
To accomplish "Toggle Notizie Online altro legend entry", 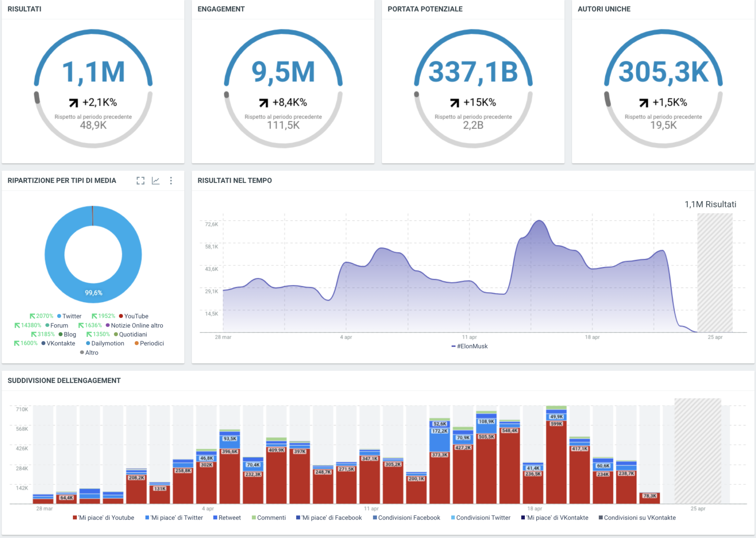I will click(x=134, y=325).
